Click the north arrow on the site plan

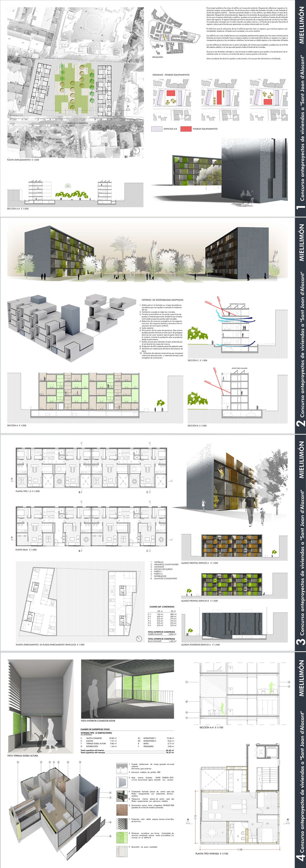coord(136,151)
